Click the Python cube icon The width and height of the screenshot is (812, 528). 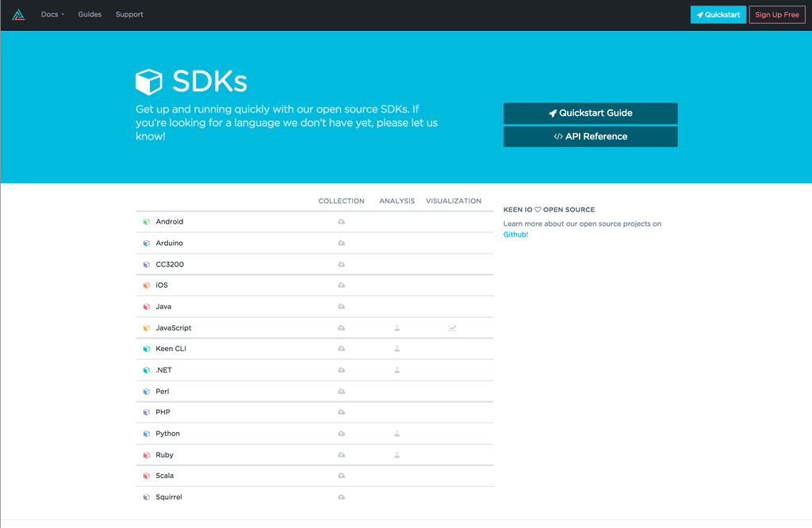[x=147, y=434]
